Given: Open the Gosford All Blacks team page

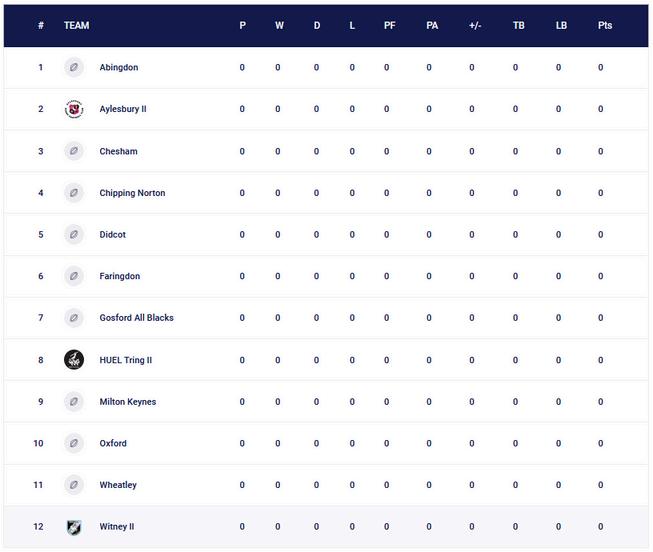Looking at the screenshot, I should pos(136,318).
